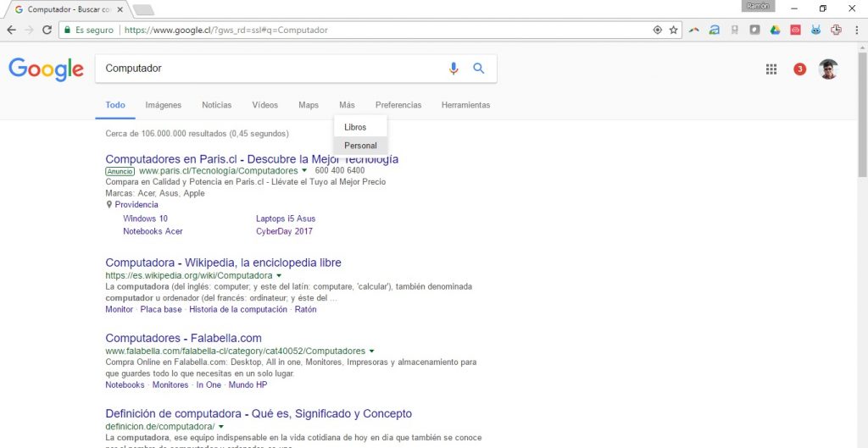
Task: Open the Notebooks Acer sitelink
Action: tap(153, 231)
